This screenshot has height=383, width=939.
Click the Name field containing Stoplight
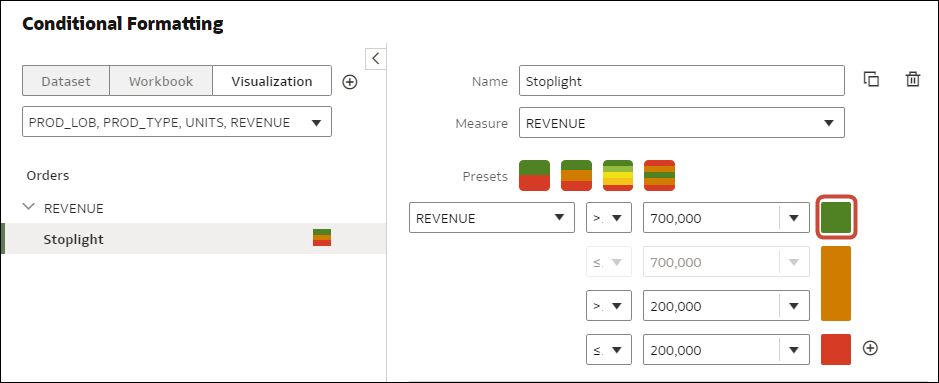[681, 81]
